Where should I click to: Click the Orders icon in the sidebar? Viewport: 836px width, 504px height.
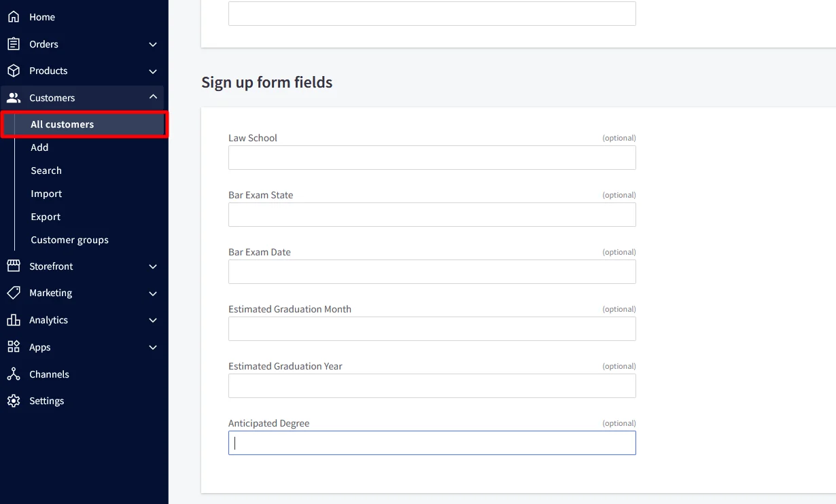[14, 43]
